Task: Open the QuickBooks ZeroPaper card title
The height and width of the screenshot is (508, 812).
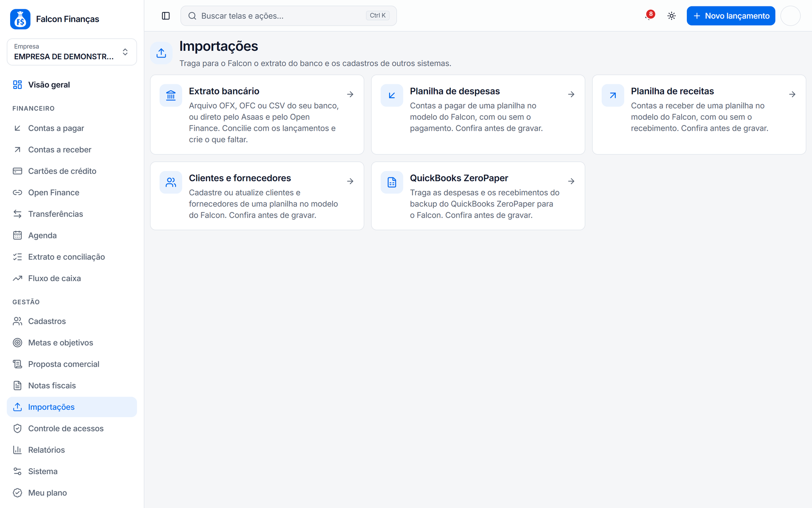Action: click(459, 178)
